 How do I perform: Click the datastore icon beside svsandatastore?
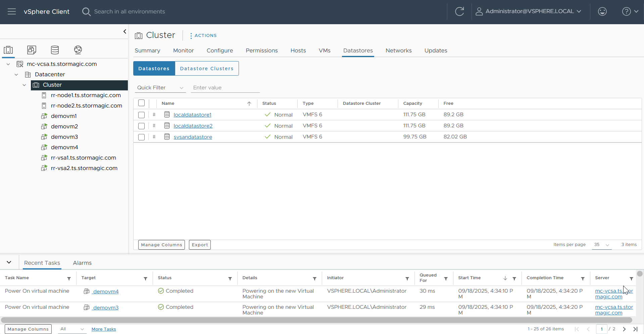coord(167,137)
